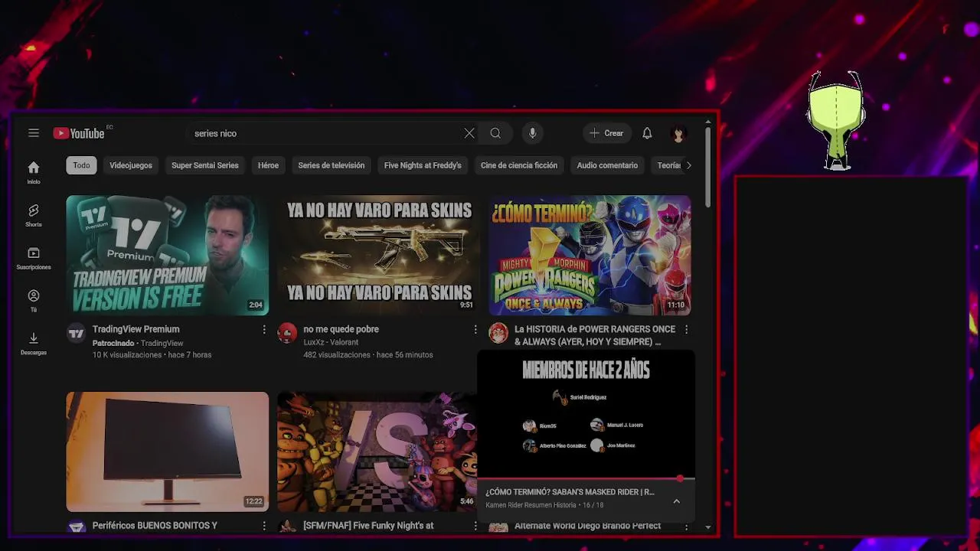Open channel avatar beside Five Funky Night's

[287, 527]
